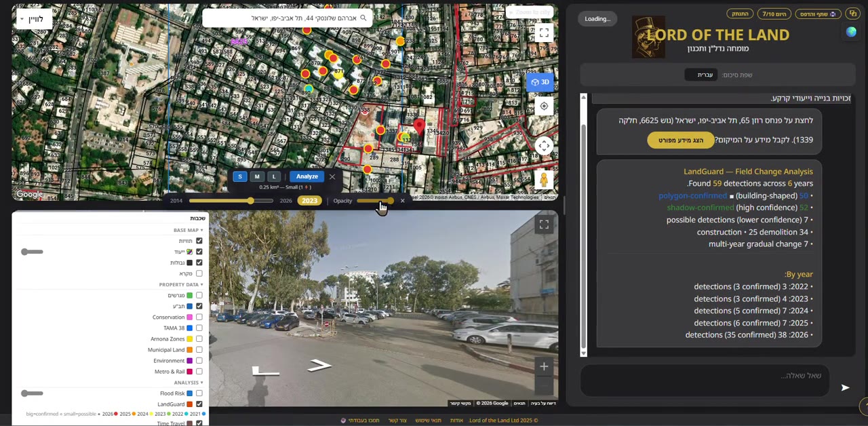Click the Analyze button
The width and height of the screenshot is (868, 426).
click(307, 176)
